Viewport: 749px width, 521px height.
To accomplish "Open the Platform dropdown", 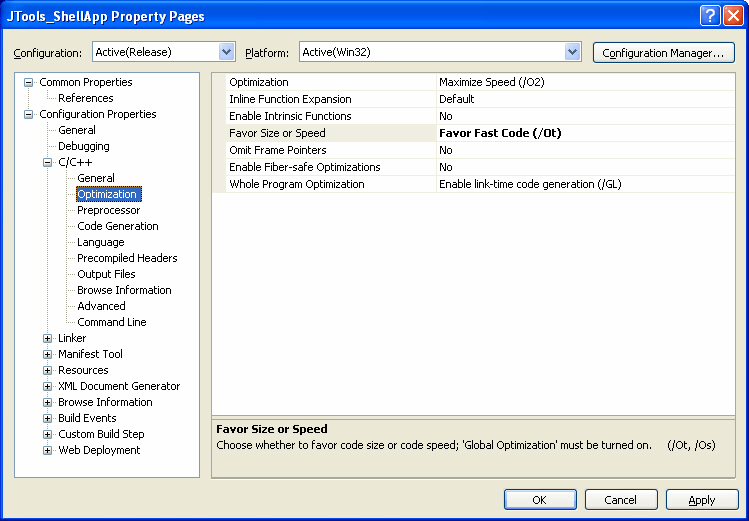I will tap(572, 52).
